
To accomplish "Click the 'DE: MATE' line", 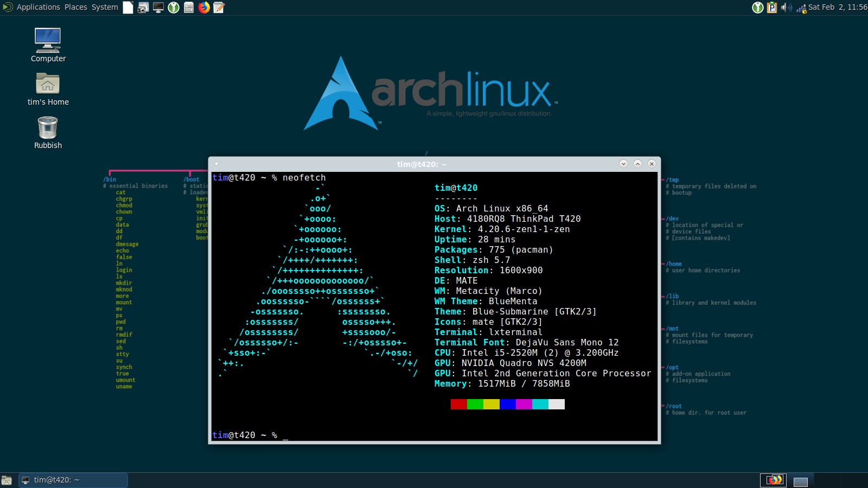I will 456,281.
